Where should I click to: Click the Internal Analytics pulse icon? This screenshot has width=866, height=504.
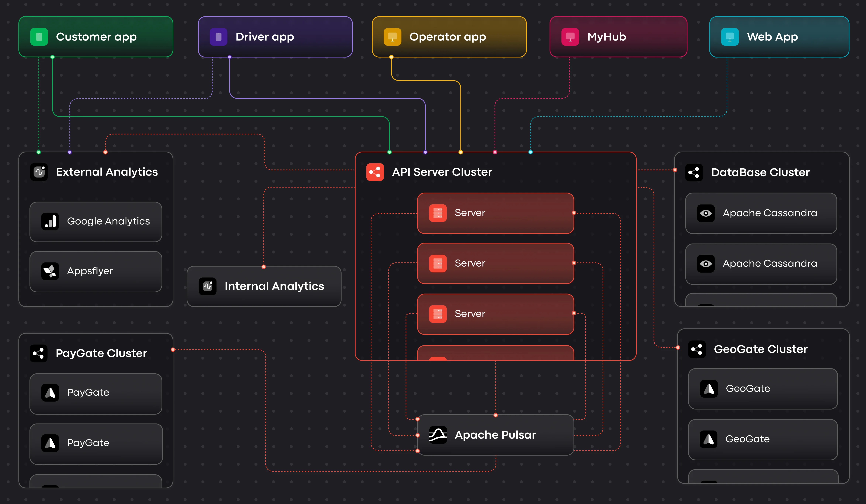[x=208, y=286]
